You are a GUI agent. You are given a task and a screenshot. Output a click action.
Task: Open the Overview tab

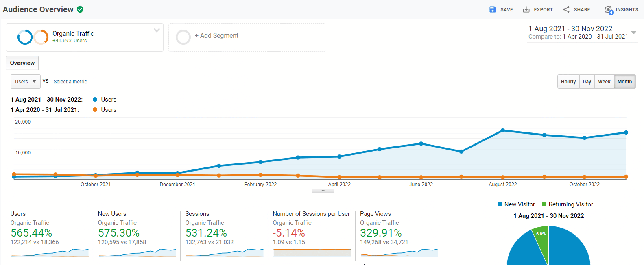tap(22, 63)
